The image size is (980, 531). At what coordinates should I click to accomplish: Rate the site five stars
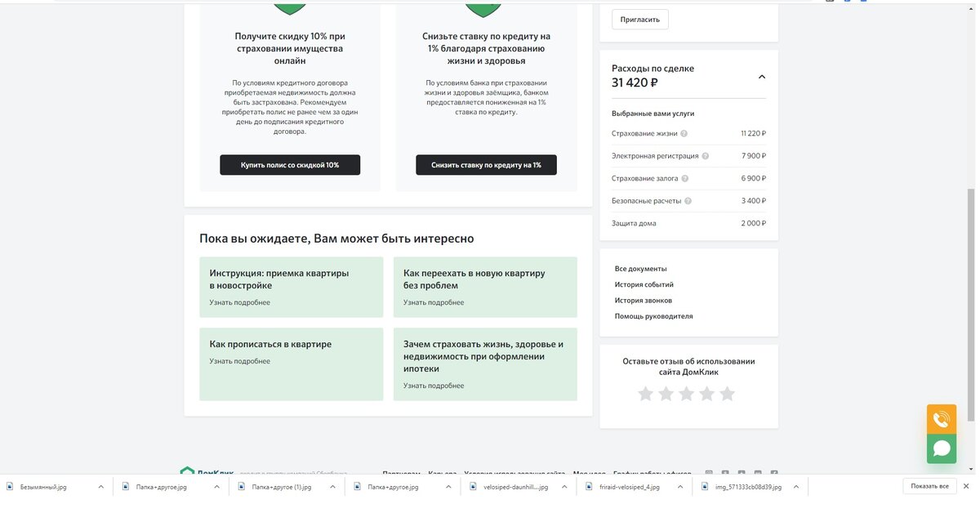tap(727, 394)
